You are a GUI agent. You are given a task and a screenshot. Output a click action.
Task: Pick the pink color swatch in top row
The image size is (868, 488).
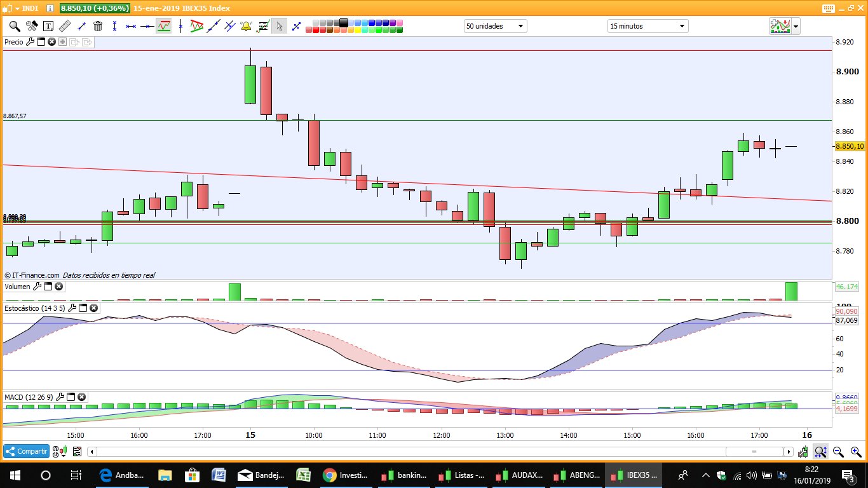click(400, 23)
